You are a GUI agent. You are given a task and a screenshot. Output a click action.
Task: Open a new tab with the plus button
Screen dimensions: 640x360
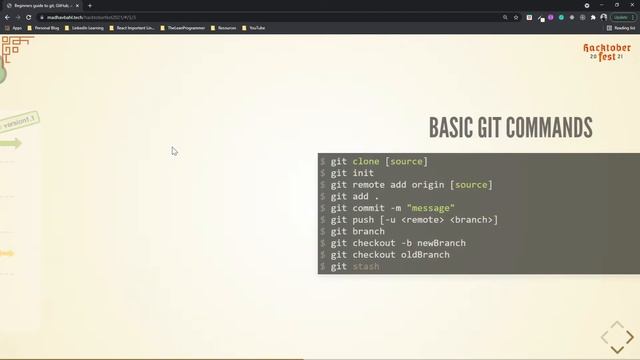tap(90, 6)
